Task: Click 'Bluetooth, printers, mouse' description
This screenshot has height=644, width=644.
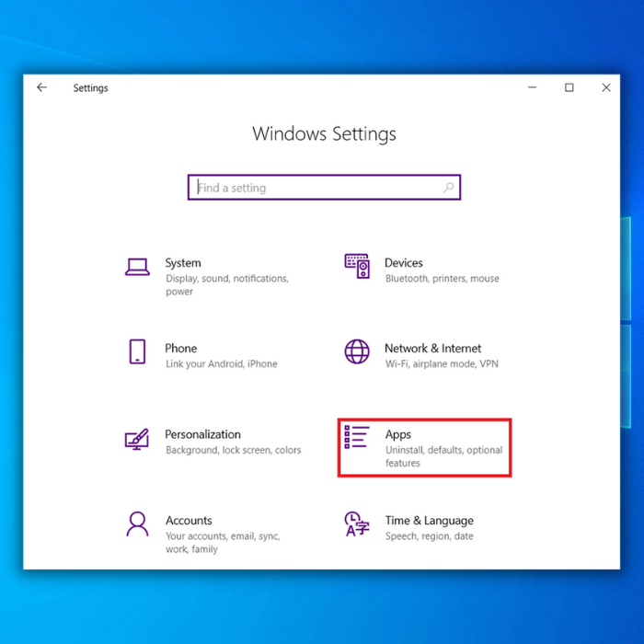Action: (x=443, y=279)
